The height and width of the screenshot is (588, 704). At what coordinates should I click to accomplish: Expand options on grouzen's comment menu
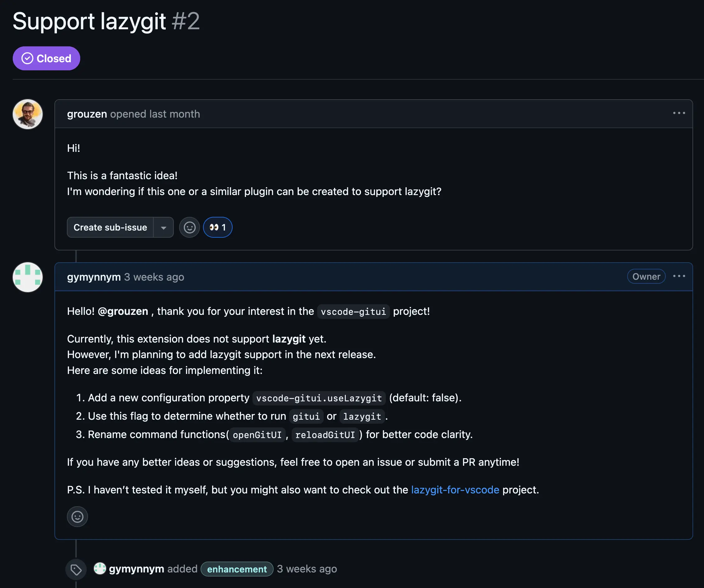point(679,113)
